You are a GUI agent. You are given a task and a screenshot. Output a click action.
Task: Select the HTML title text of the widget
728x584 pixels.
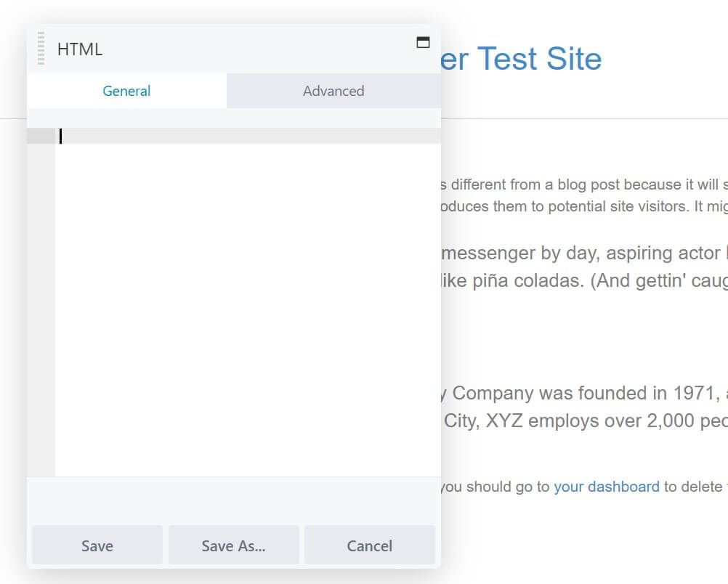tap(80, 49)
